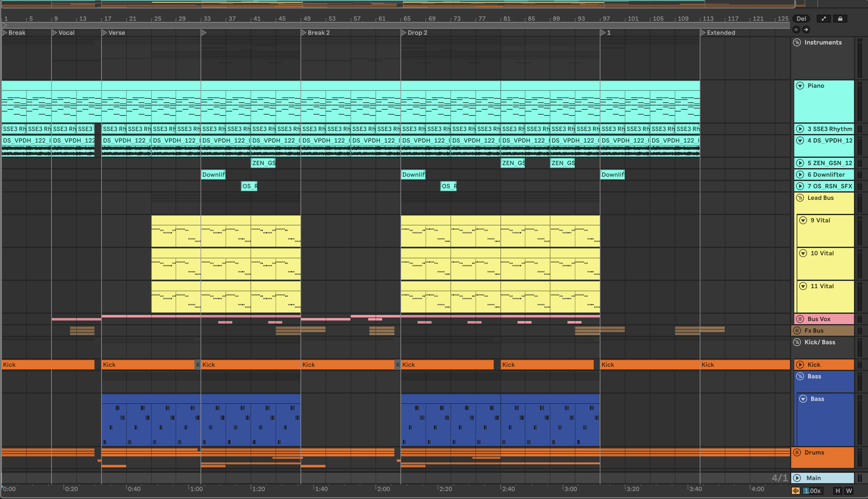Viewport: 868px width, 499px height.
Task: Toggle the orange audio waveform button
Action: pos(796,491)
